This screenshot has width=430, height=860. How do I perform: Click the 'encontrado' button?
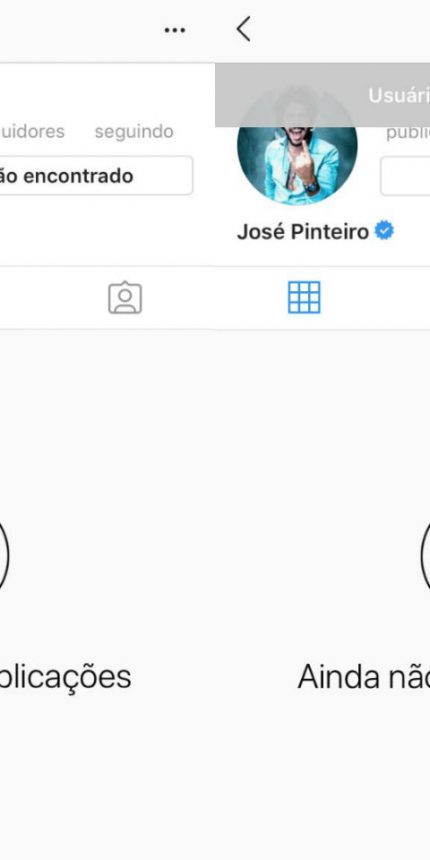click(97, 176)
